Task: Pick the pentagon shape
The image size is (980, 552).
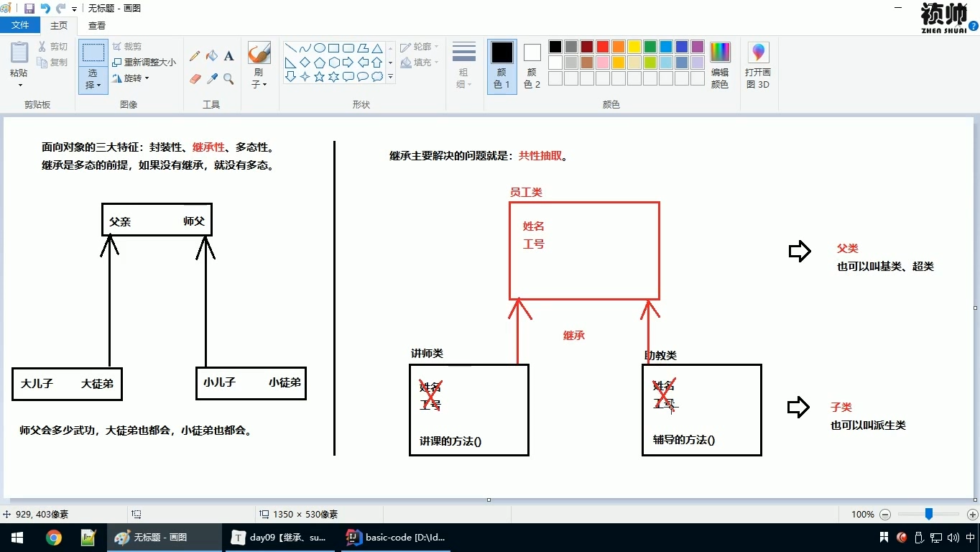Action: (320, 63)
